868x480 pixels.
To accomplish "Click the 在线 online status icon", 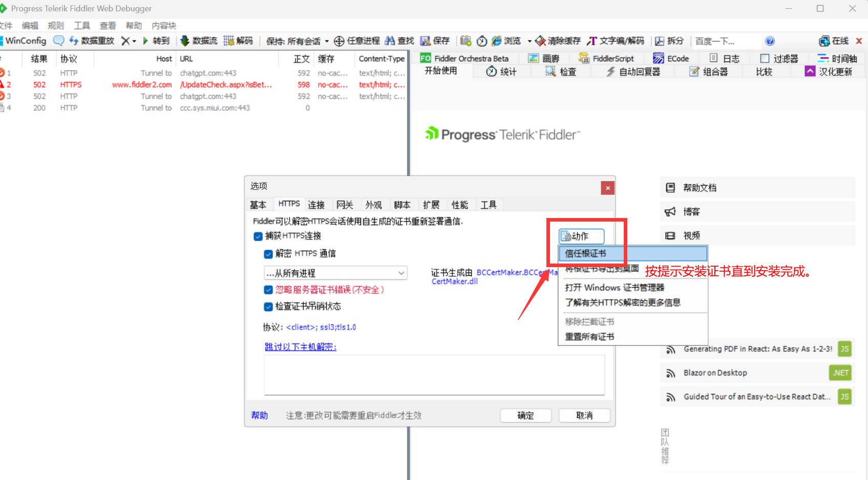I will pos(824,41).
